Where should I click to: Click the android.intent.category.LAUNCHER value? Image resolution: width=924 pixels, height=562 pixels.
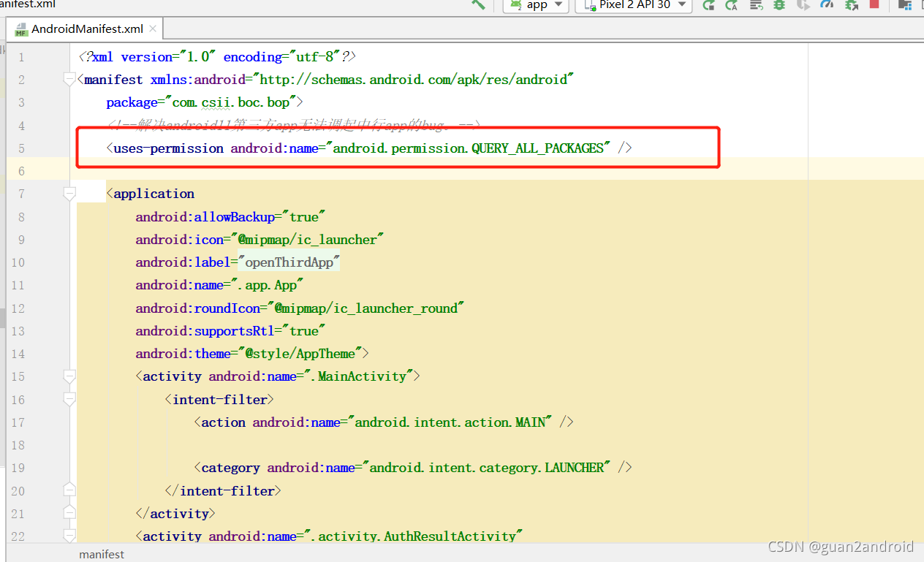(x=486, y=468)
